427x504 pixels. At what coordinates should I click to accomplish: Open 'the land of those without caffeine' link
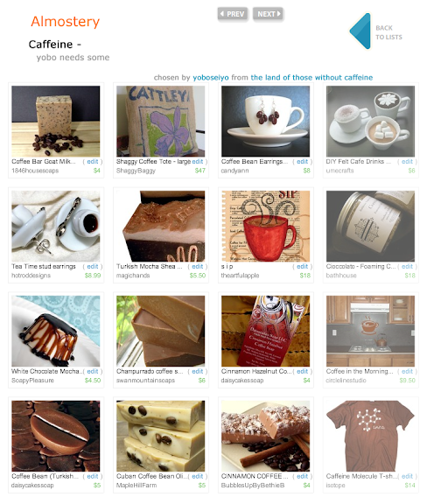coord(311,78)
